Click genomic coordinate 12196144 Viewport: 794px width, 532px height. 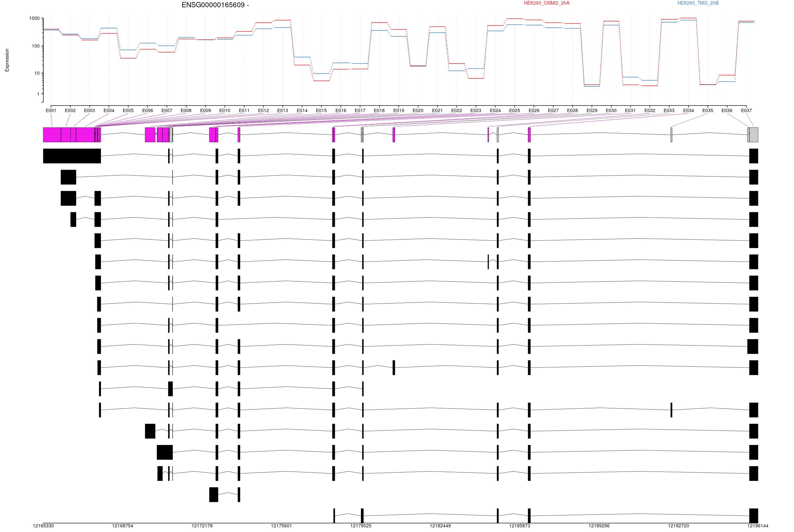tap(758, 526)
